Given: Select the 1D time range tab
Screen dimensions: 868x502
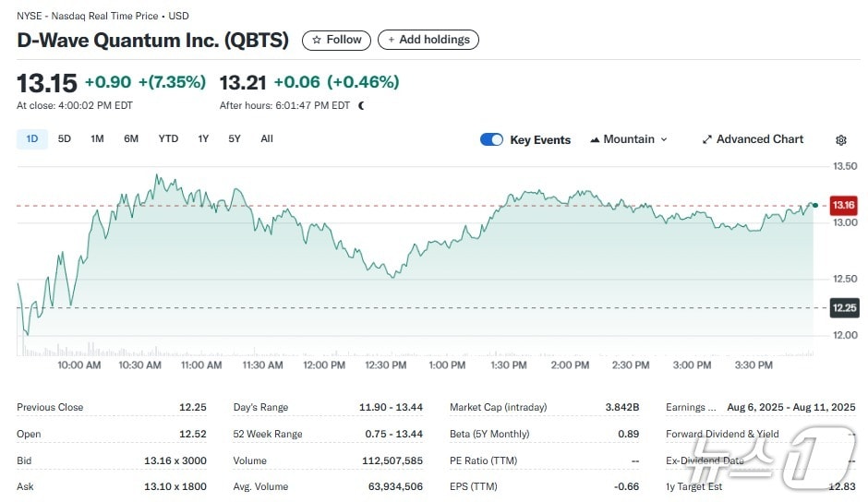Looking at the screenshot, I should pos(32,138).
